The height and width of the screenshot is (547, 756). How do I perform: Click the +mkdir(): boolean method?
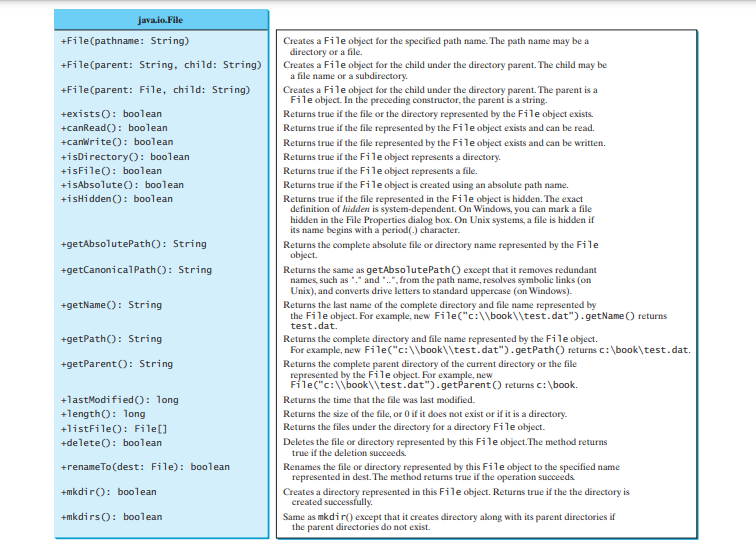point(108,492)
